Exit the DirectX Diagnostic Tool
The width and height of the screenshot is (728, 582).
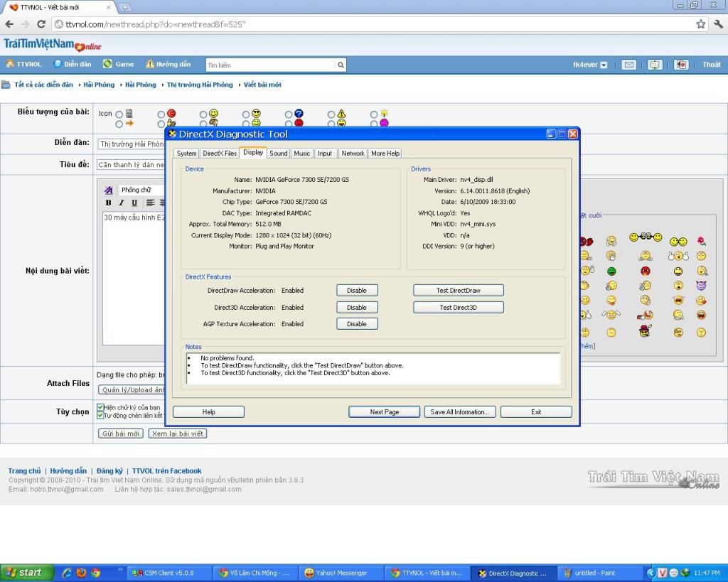click(536, 412)
